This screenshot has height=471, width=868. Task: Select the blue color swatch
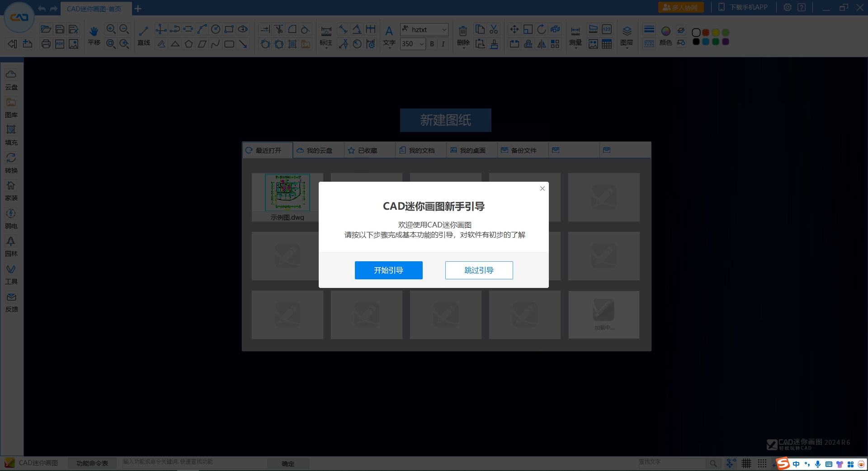click(706, 42)
